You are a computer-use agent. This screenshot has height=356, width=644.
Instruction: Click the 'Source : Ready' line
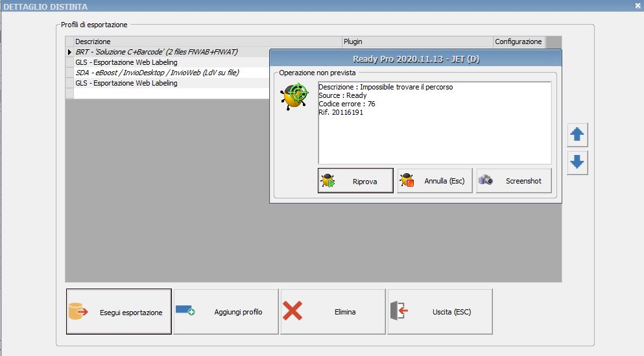coord(342,96)
